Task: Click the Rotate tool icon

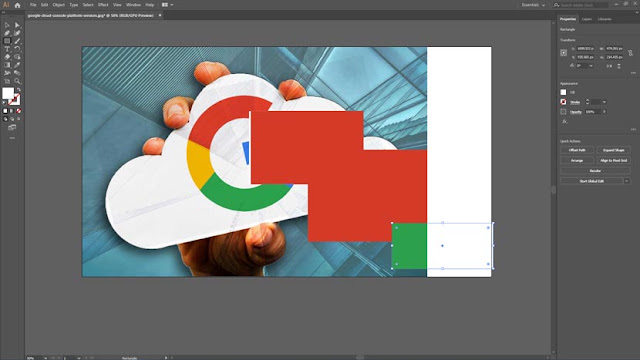Action: 17,49
